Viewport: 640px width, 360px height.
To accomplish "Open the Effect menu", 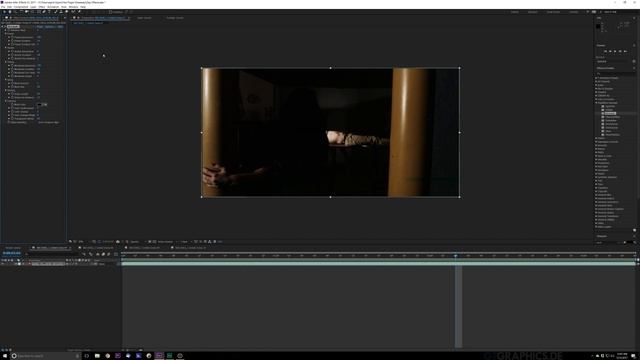I will (42, 7).
